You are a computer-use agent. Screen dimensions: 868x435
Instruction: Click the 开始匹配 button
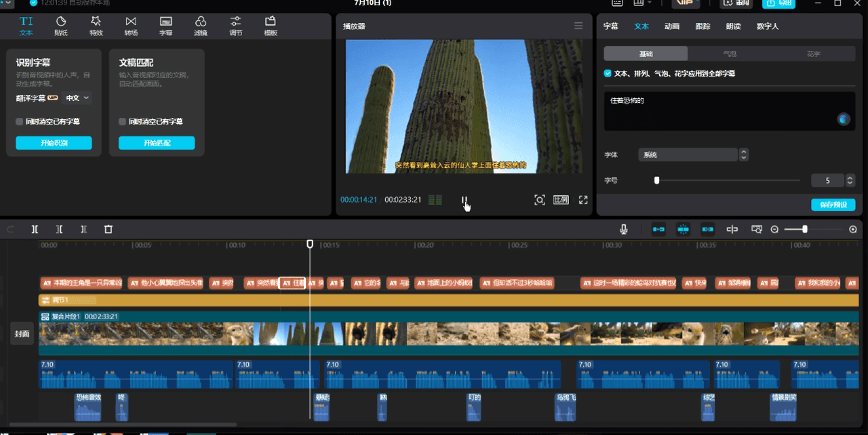tap(157, 143)
